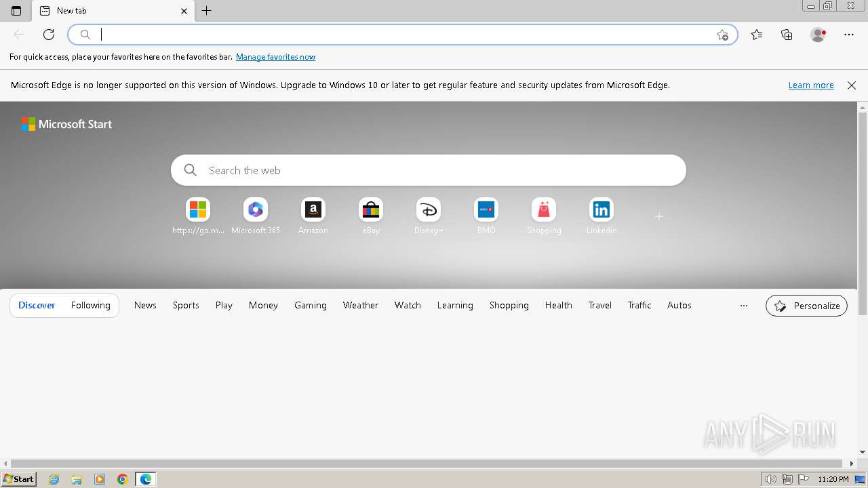Open the Play category
The height and width of the screenshot is (488, 868).
[x=224, y=306]
